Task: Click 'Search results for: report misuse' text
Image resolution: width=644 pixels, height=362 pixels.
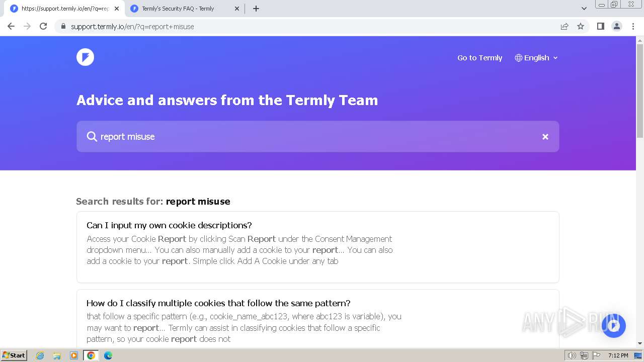Action: [153, 201]
